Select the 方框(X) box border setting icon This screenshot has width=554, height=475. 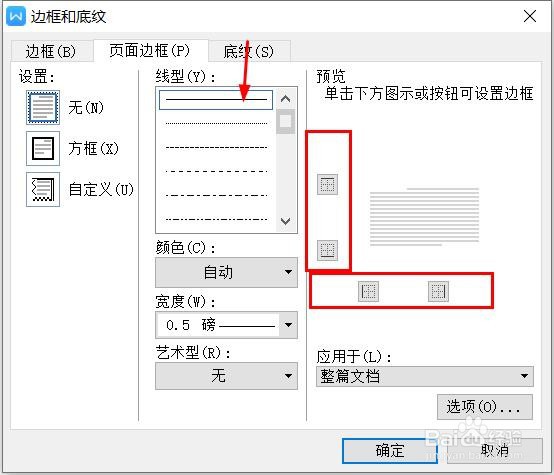tap(43, 148)
